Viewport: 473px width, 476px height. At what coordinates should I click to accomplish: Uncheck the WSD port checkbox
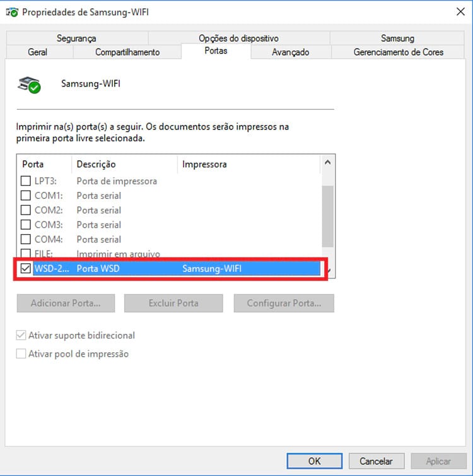[26, 269]
